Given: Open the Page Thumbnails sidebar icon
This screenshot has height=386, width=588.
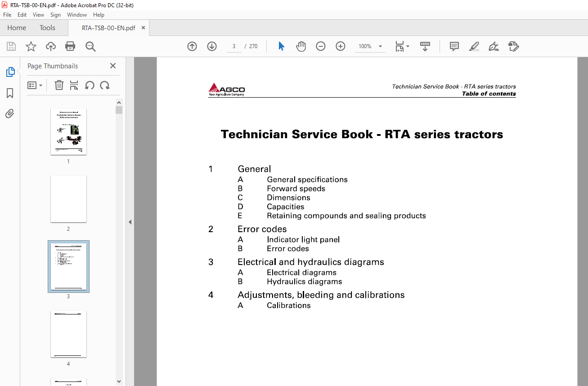Looking at the screenshot, I should coord(10,72).
